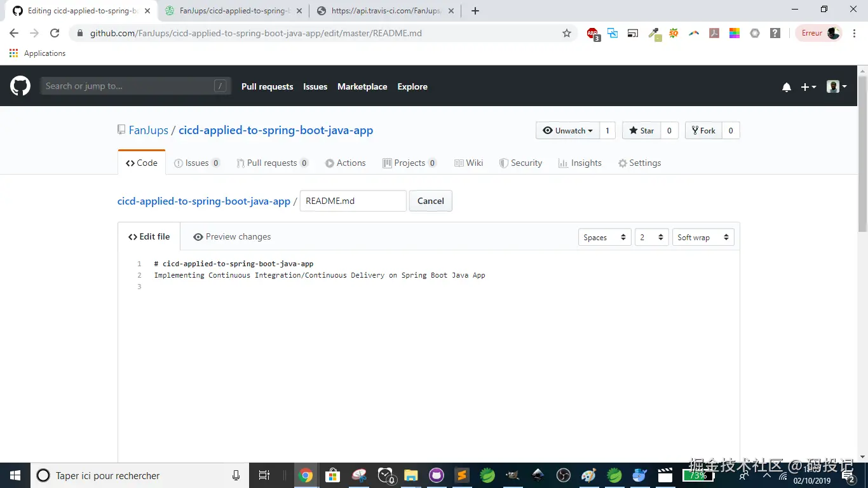Screen dimensions: 868x488
Task: Switch to the repository Pull requests tab
Action: click(x=272, y=163)
